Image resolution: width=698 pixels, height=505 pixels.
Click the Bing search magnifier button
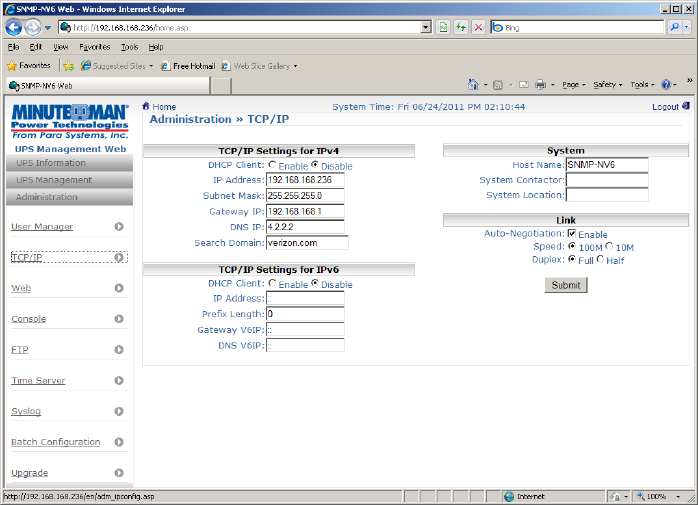click(x=675, y=28)
